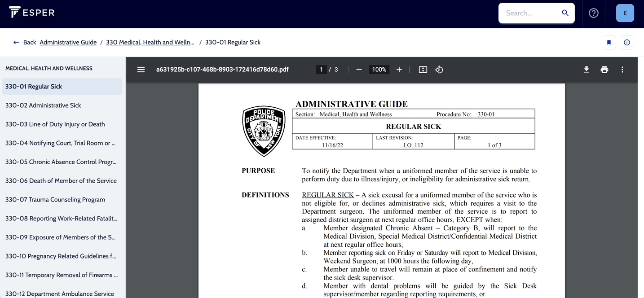644x298 pixels.
Task: Zoom in the PDF with plus button
Action: [x=399, y=70]
